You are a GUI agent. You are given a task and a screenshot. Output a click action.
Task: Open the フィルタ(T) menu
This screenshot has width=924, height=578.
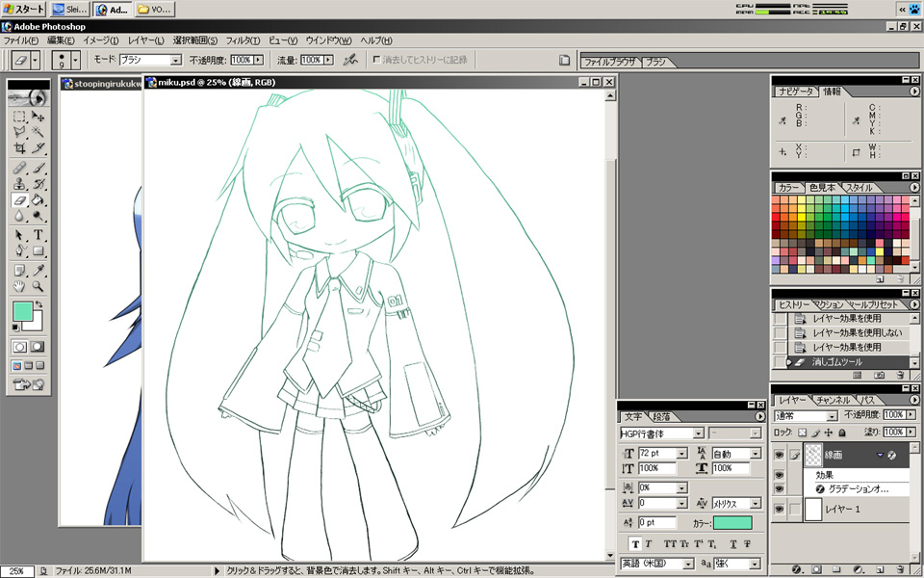point(243,40)
